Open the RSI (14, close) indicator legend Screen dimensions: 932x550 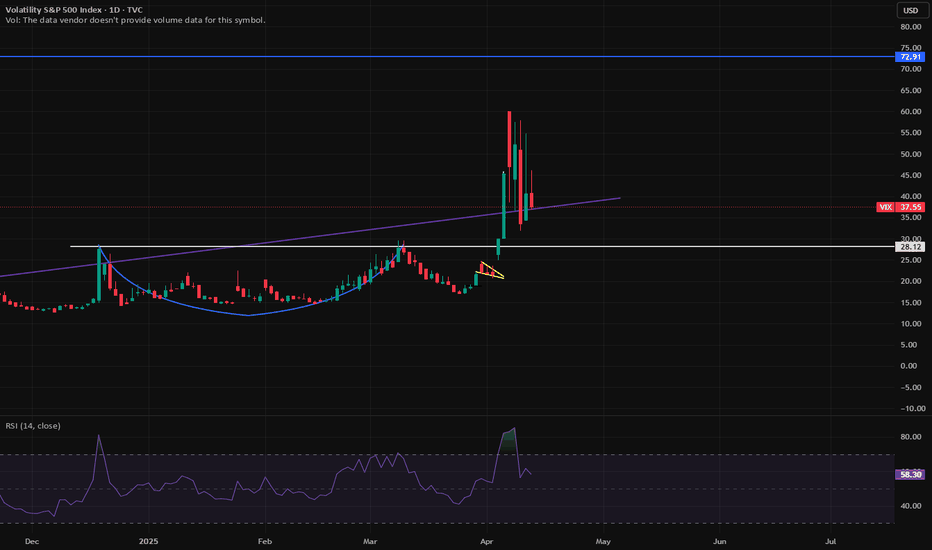(x=33, y=426)
